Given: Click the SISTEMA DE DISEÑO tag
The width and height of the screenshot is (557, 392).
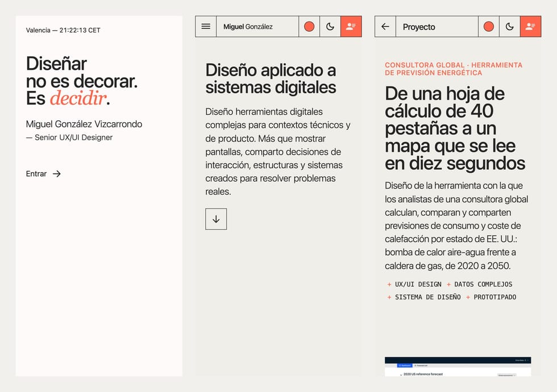Looking at the screenshot, I should click(424, 297).
